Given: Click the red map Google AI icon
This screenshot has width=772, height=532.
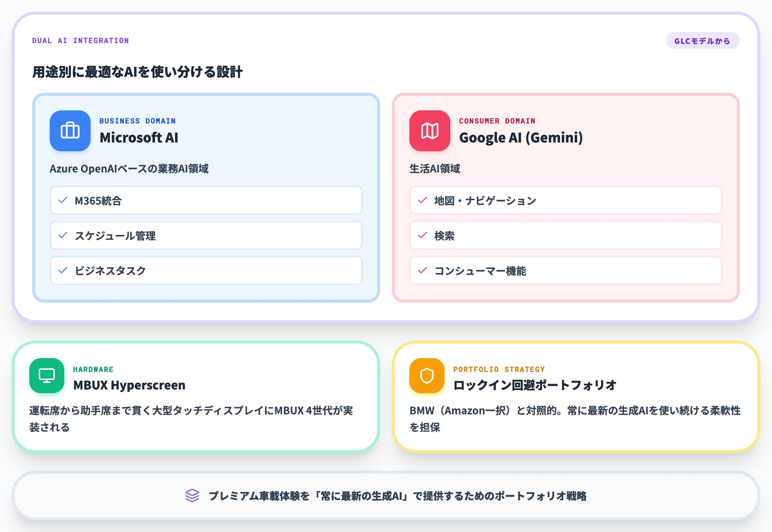Looking at the screenshot, I should click(x=430, y=131).
